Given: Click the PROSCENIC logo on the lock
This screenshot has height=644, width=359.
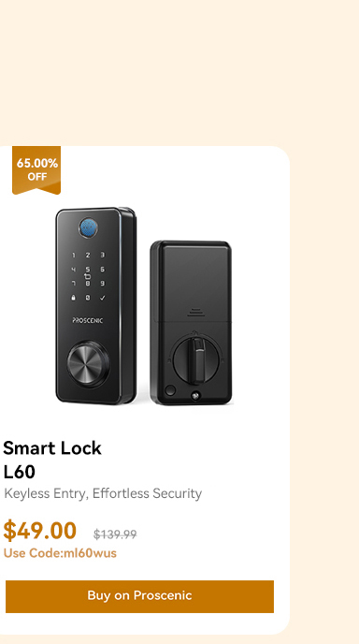Looking at the screenshot, I should coord(87,320).
